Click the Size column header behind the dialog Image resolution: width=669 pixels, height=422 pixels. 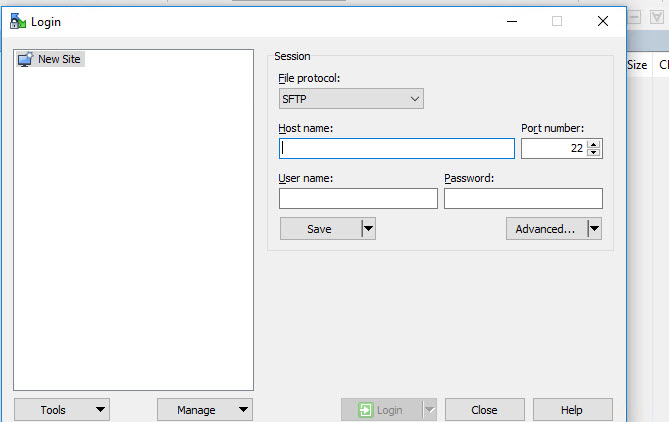click(637, 65)
